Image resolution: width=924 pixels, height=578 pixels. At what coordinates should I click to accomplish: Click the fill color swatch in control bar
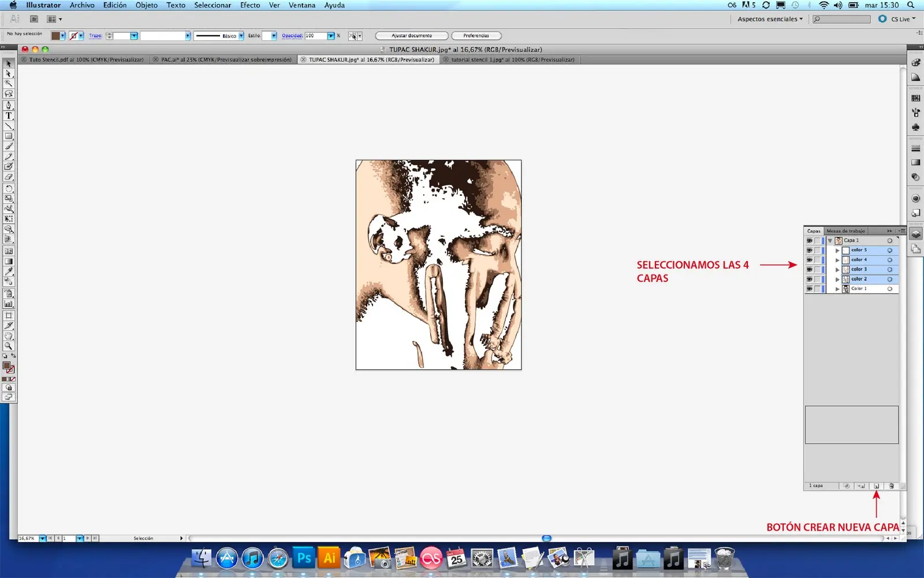pos(55,36)
